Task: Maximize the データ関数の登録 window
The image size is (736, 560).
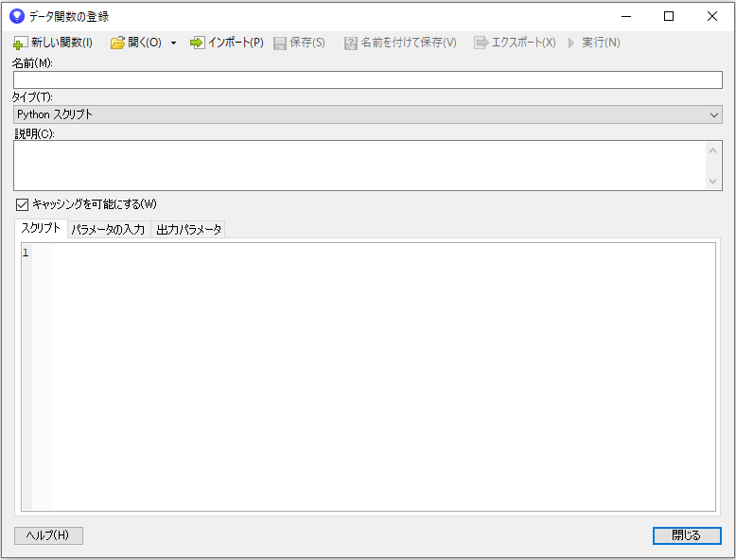Action: (669, 16)
